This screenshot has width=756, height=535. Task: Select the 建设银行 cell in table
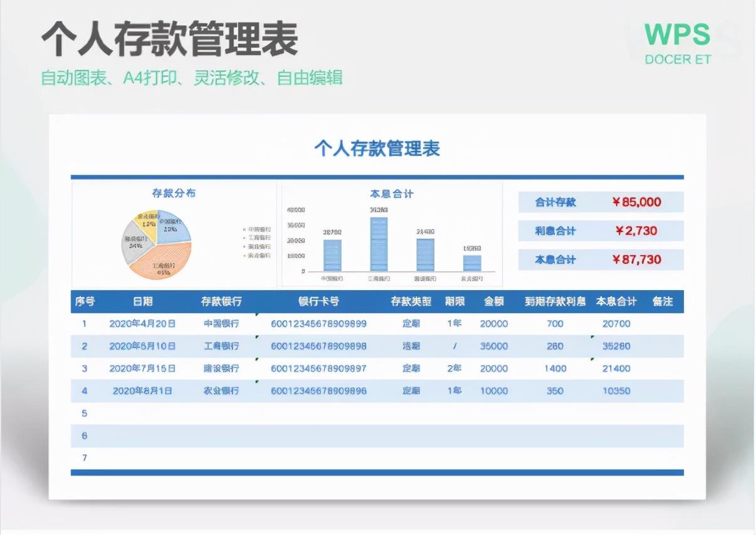pyautogui.click(x=221, y=368)
